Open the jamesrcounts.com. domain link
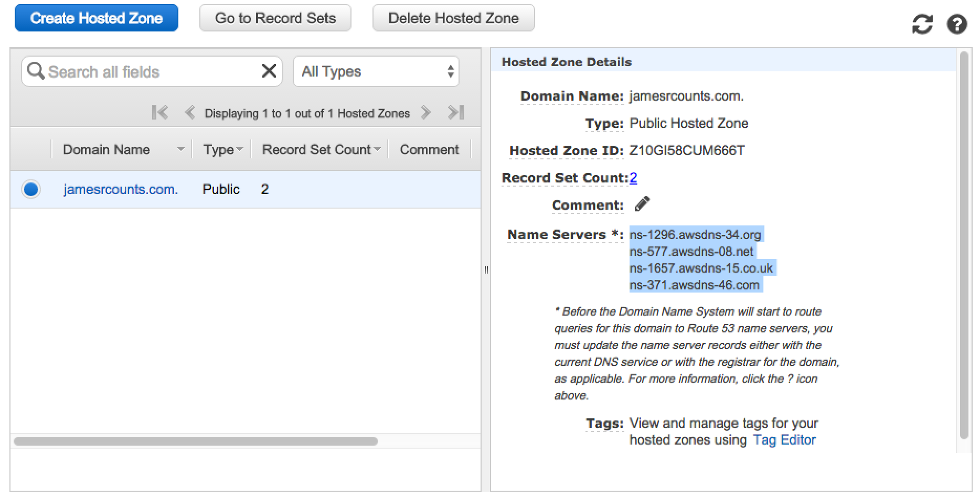Viewport: 980px width, 497px height. click(x=121, y=189)
